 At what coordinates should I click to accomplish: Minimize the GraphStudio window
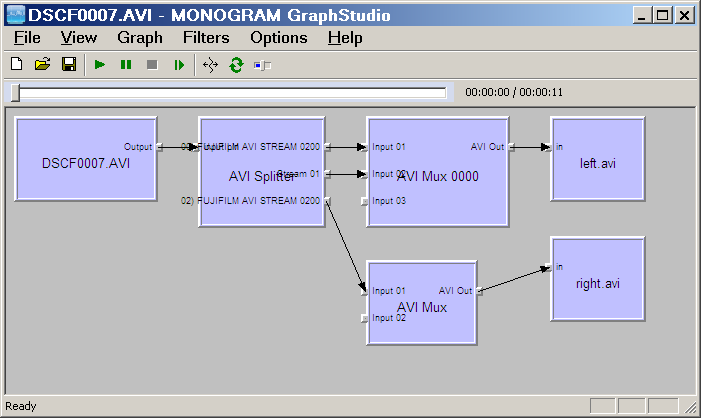642,16
